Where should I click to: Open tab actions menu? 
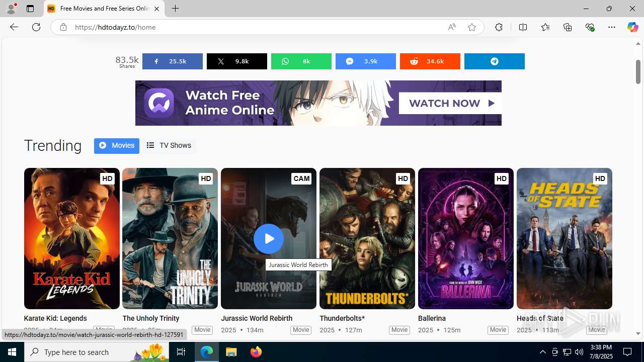click(30, 9)
